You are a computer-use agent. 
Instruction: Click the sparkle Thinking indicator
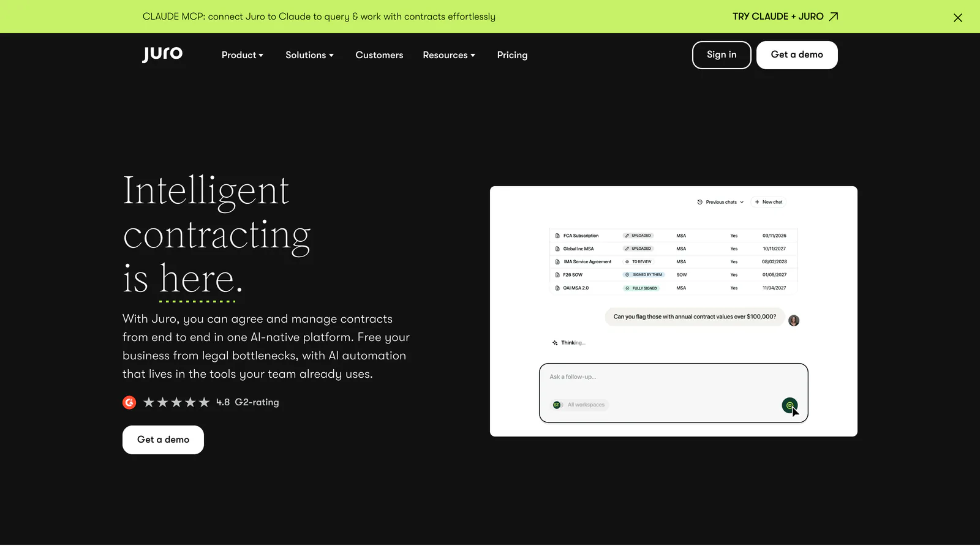[x=568, y=343]
